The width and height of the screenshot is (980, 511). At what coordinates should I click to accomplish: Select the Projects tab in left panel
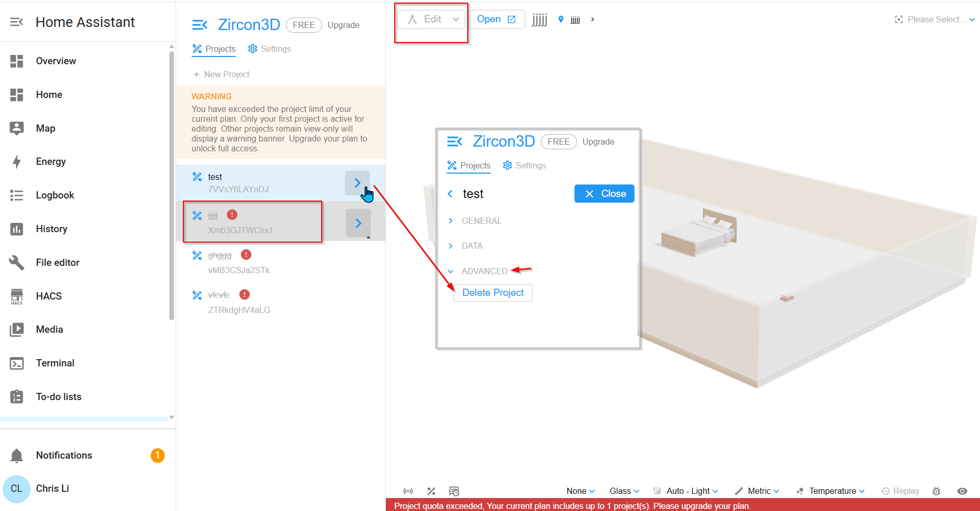pos(214,49)
